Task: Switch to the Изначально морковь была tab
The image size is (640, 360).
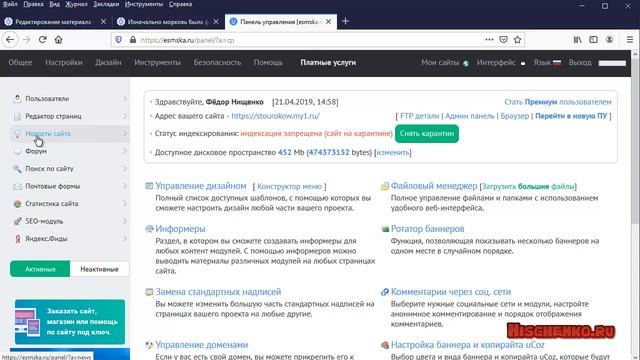Action: pos(168,22)
